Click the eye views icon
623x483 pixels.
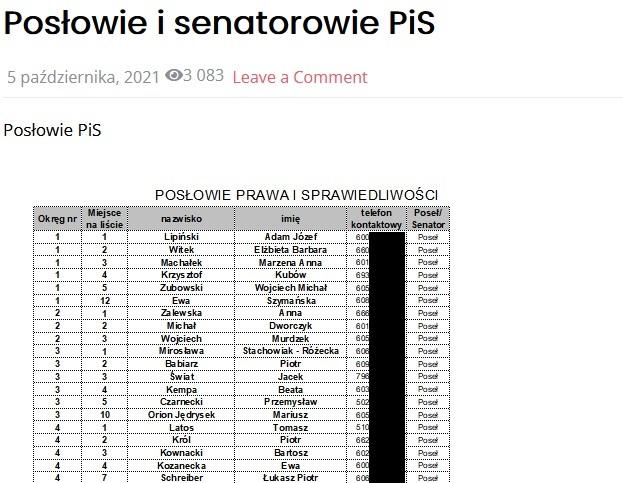[173, 77]
